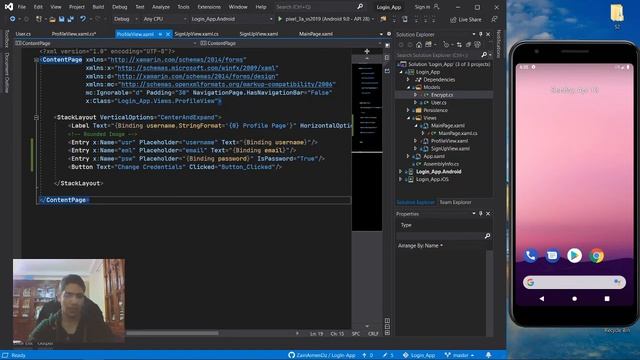Image resolution: width=640 pixels, height=360 pixels.
Task: Click the navigate backward toolbar icon
Action: click(13, 19)
